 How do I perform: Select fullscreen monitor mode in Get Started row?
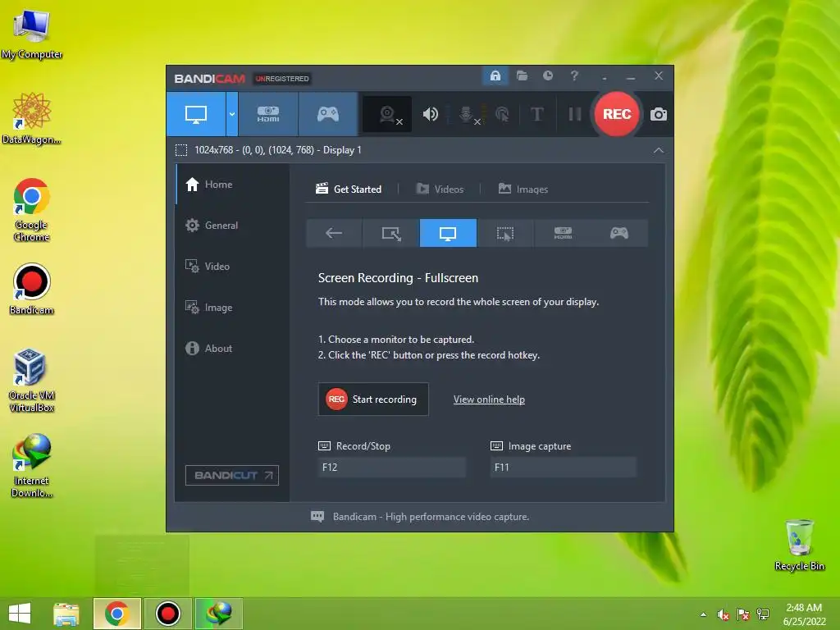point(448,233)
